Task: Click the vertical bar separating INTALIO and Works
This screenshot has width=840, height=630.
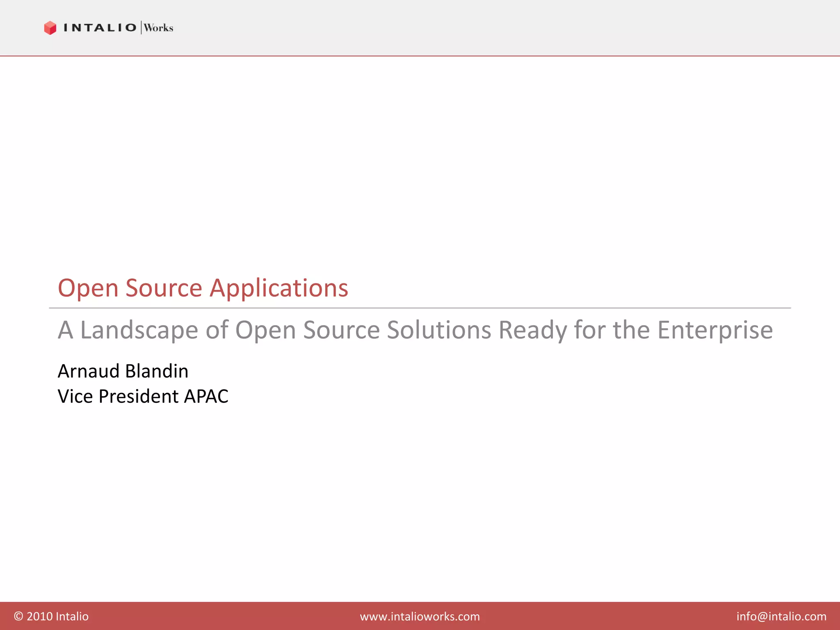Action: [x=141, y=27]
